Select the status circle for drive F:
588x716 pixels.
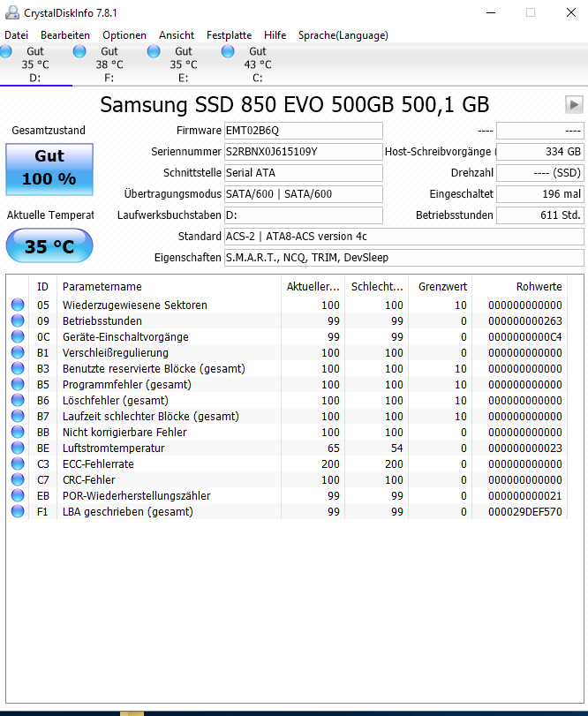point(79,51)
